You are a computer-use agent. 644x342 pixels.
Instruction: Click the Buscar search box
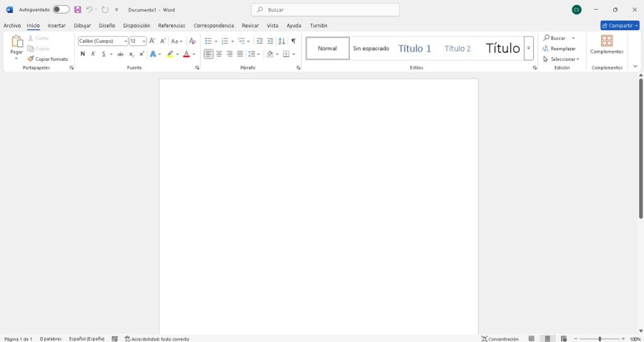325,9
